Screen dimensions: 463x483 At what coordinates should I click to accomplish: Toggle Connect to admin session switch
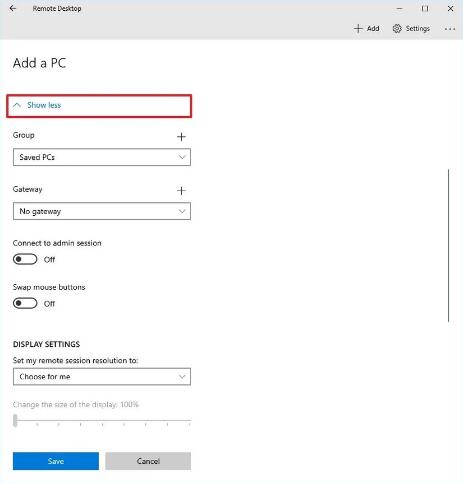click(x=25, y=259)
